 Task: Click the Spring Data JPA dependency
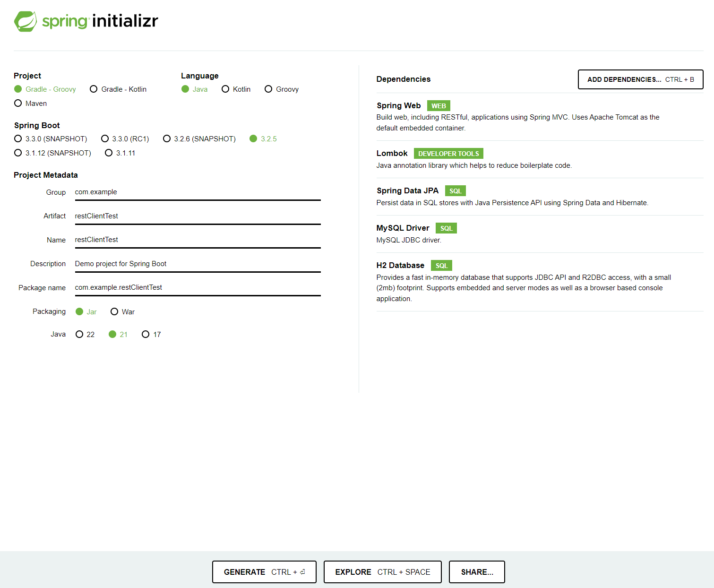pyautogui.click(x=407, y=190)
